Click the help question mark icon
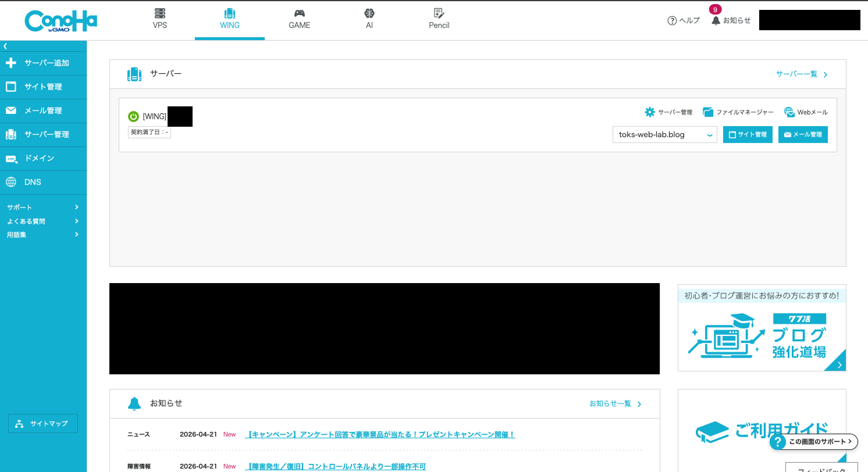Screen dimensions: 868x472 point(672,20)
